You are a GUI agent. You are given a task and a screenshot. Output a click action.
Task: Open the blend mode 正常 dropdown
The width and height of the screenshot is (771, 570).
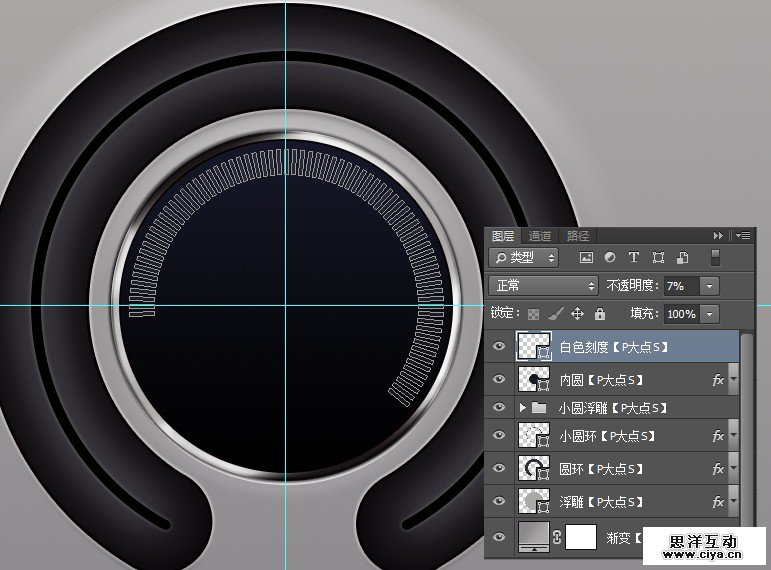[543, 286]
